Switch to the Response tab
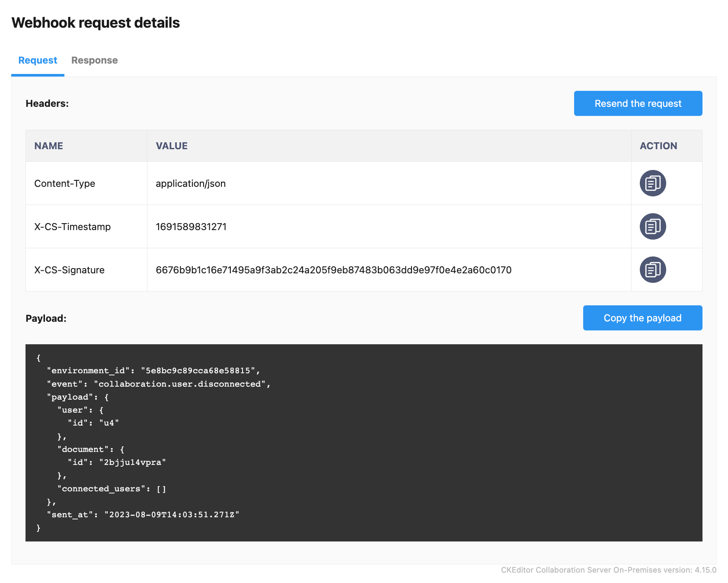The width and height of the screenshot is (728, 583). [94, 60]
